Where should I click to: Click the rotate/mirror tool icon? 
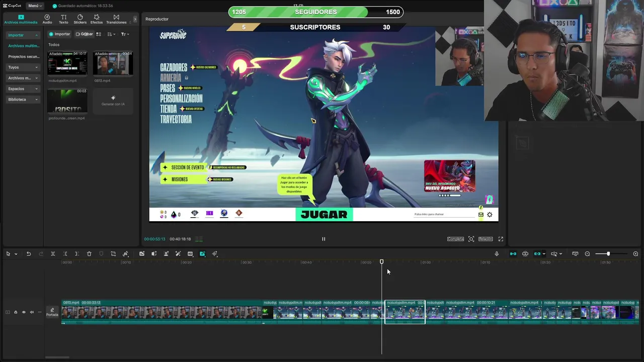pos(125,254)
